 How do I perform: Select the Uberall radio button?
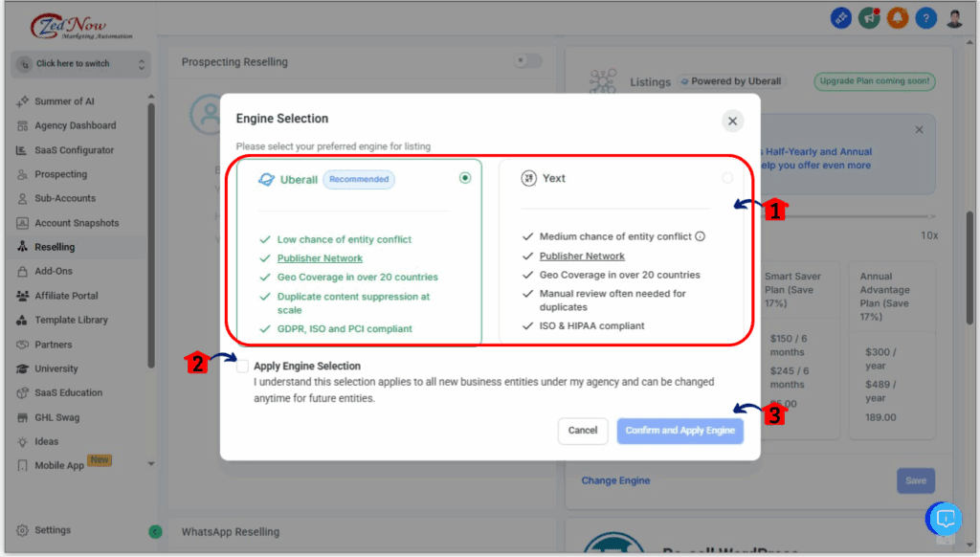coord(465,178)
